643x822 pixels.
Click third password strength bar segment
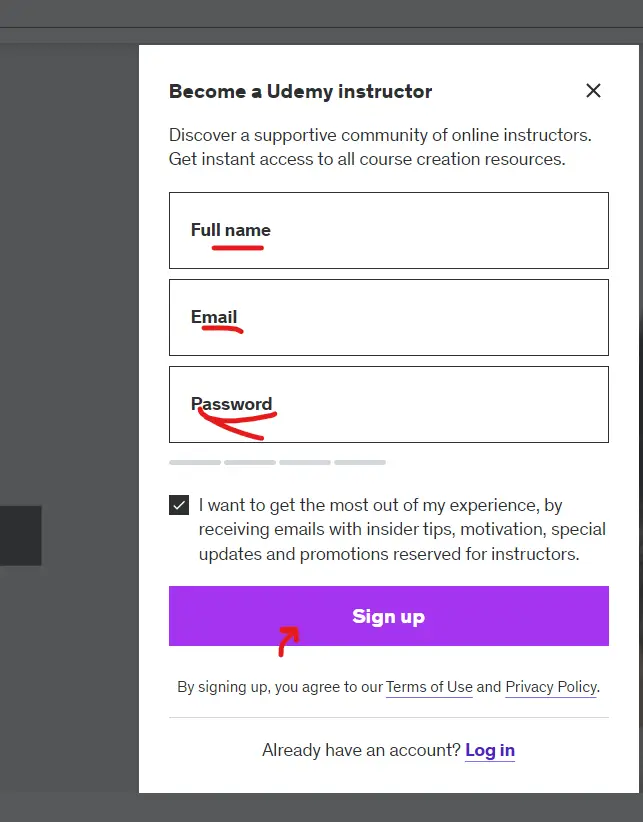pos(305,463)
